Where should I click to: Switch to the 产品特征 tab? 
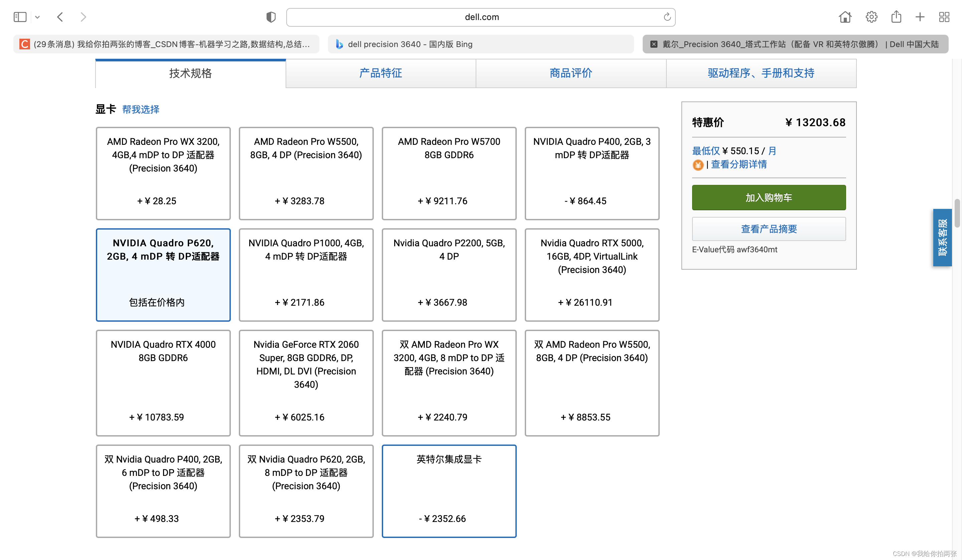380,73
